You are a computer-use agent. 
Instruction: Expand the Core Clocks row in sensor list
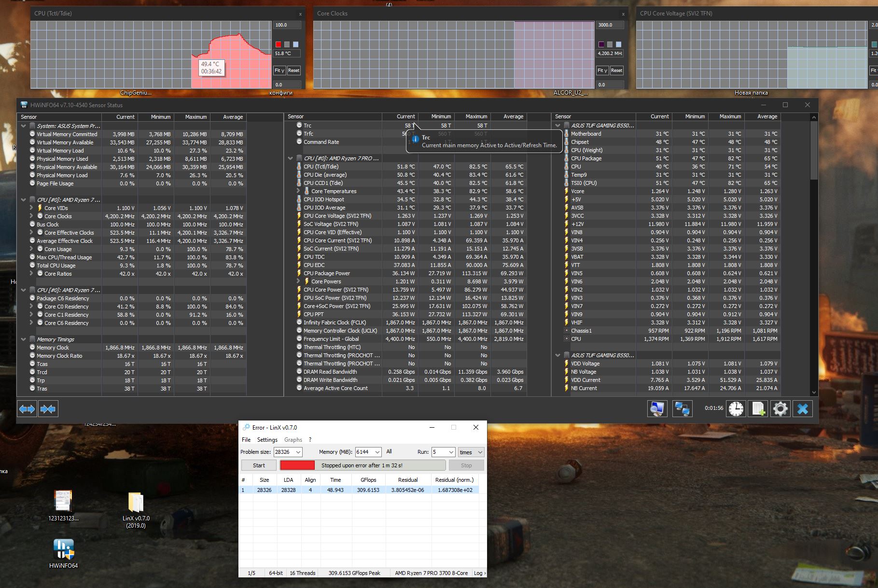(31, 216)
